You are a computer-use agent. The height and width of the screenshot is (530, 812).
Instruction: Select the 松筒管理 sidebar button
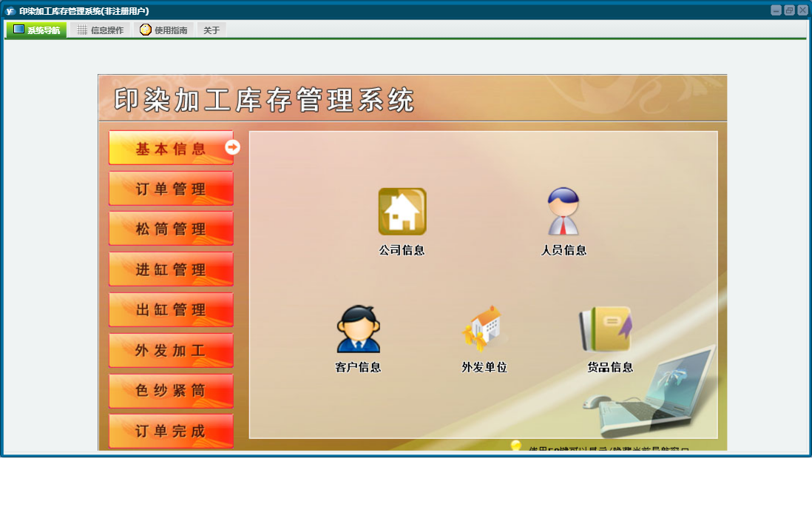[171, 228]
